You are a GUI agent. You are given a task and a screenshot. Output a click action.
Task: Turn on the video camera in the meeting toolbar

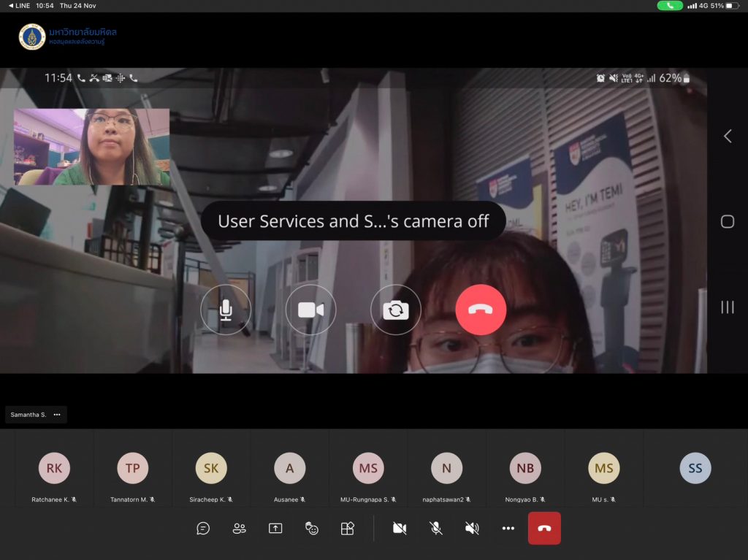pos(400,529)
